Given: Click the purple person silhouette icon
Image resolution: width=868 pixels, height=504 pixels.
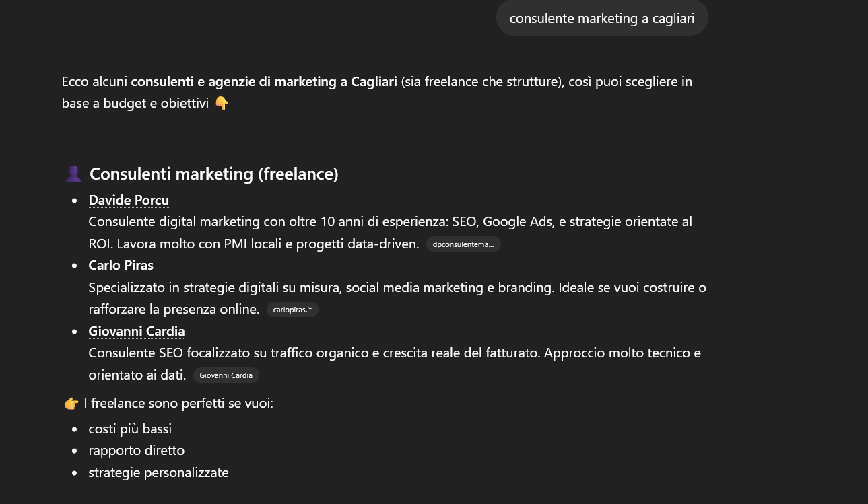Looking at the screenshot, I should pyautogui.click(x=72, y=173).
